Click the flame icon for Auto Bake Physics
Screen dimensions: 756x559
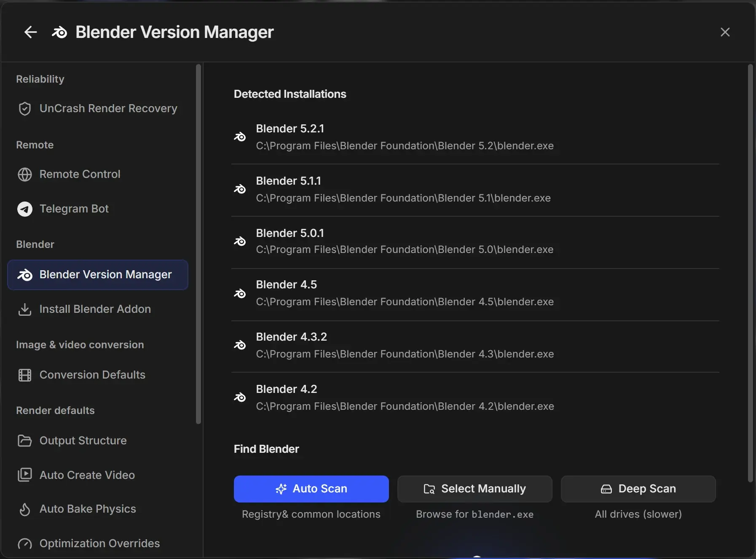(25, 509)
